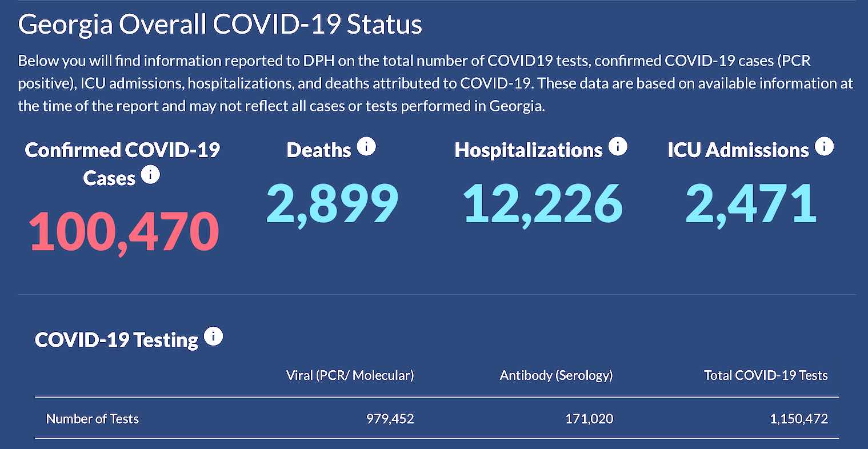This screenshot has height=449, width=868.
Task: Open the Hospitalizations info tooltip icon
Action: [x=618, y=146]
